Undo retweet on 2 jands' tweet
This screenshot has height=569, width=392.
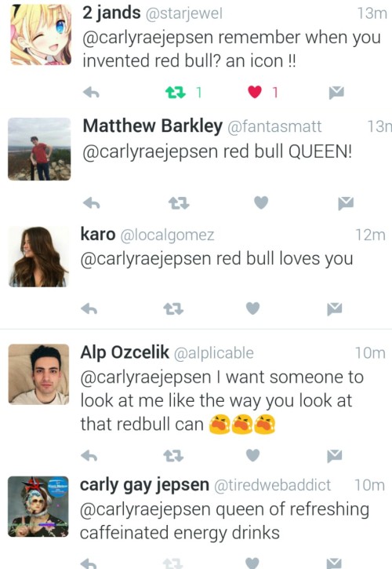coord(176,93)
